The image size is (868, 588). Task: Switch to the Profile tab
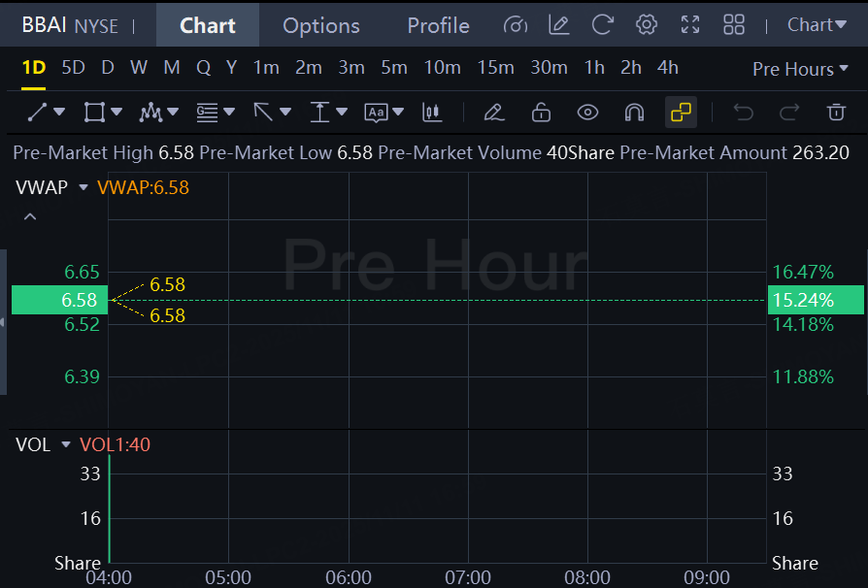point(438,25)
